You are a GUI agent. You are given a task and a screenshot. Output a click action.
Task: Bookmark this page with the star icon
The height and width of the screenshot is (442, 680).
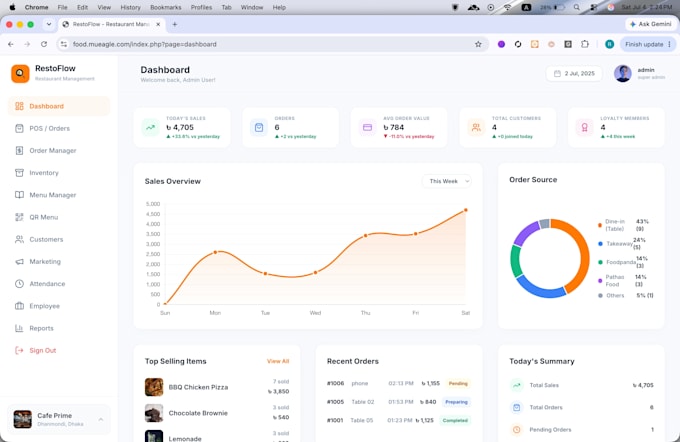[478, 44]
